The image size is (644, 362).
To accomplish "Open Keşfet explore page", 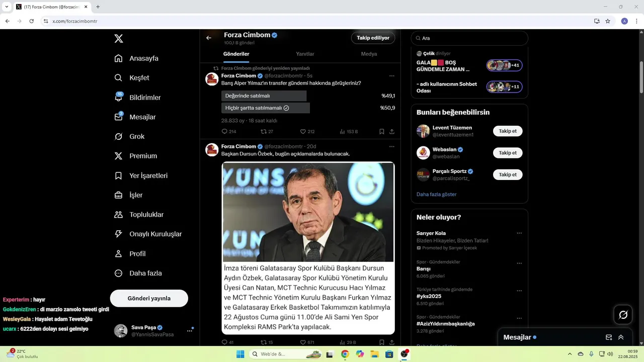I will click(132, 78).
